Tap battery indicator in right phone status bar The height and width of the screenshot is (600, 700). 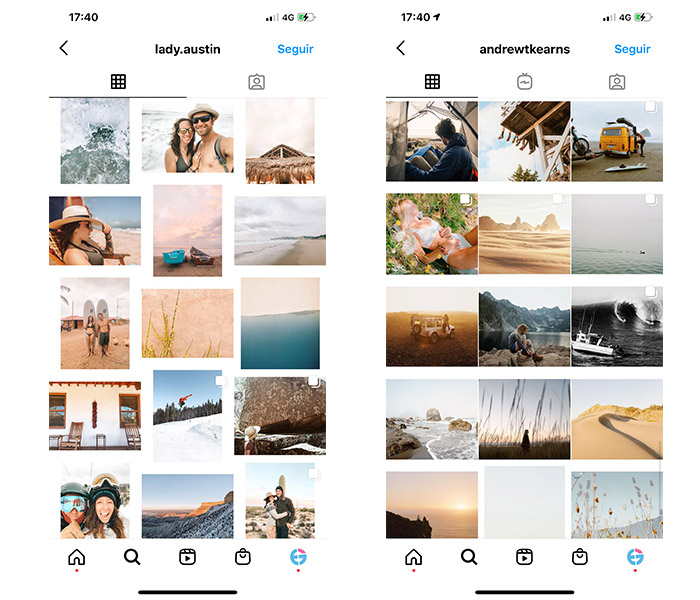coord(643,17)
